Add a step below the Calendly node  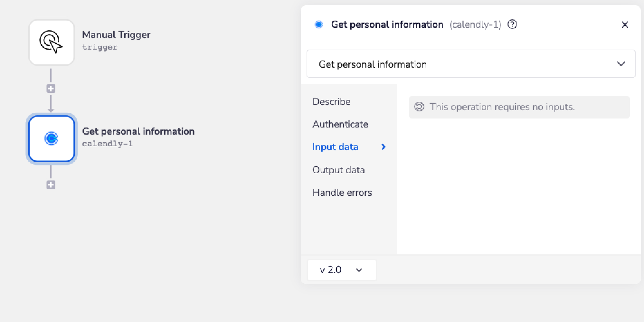[x=51, y=185]
